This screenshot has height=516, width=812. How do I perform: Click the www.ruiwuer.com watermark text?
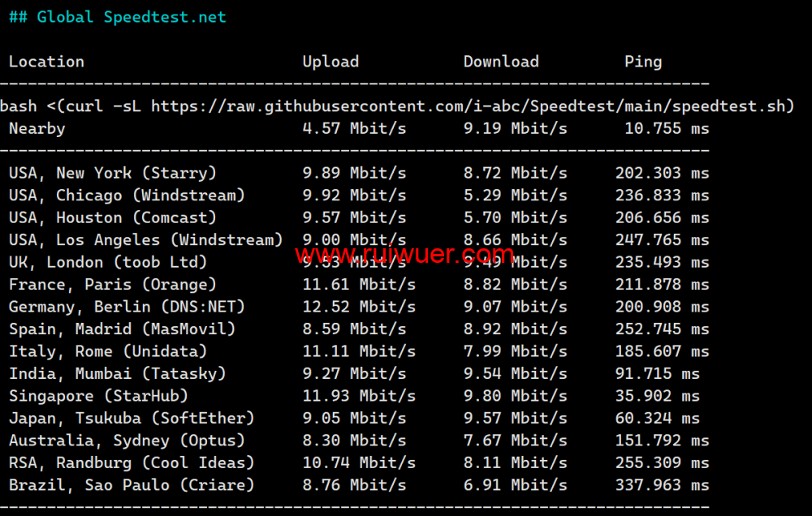(x=404, y=256)
